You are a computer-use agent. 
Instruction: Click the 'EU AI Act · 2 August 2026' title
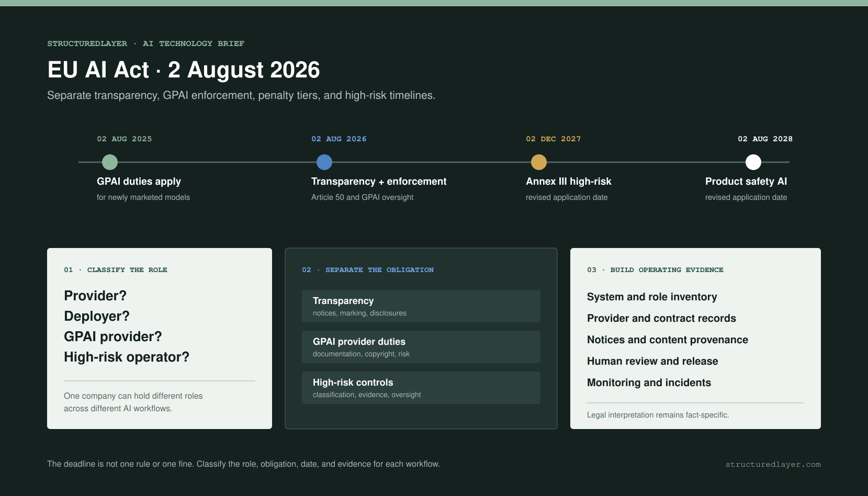[184, 70]
